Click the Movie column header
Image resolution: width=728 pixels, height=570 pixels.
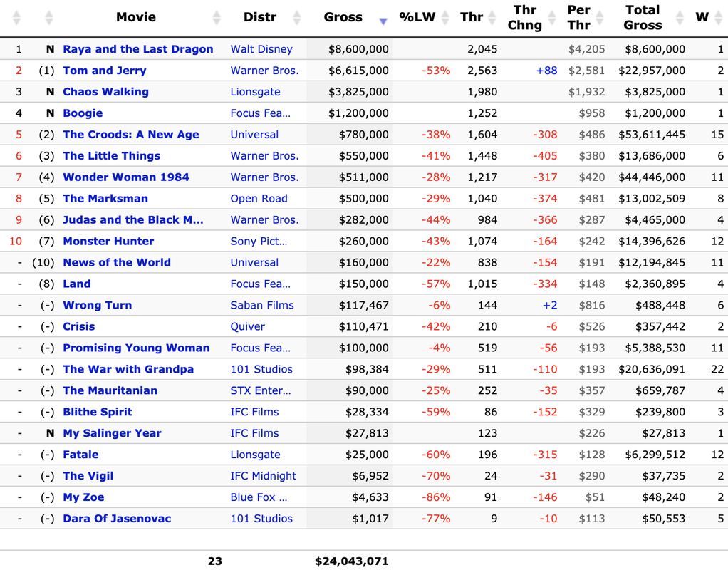(136, 17)
